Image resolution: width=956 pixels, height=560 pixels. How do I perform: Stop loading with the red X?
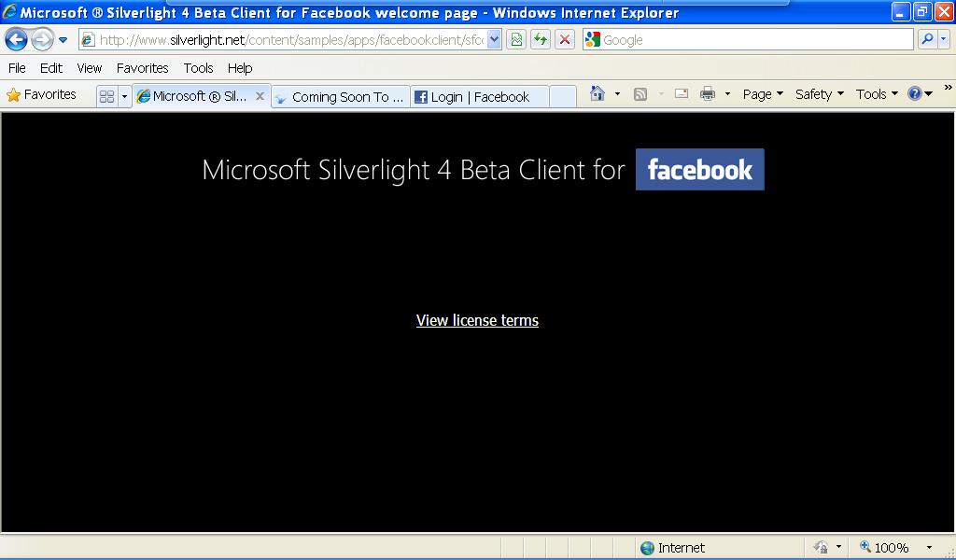(565, 40)
